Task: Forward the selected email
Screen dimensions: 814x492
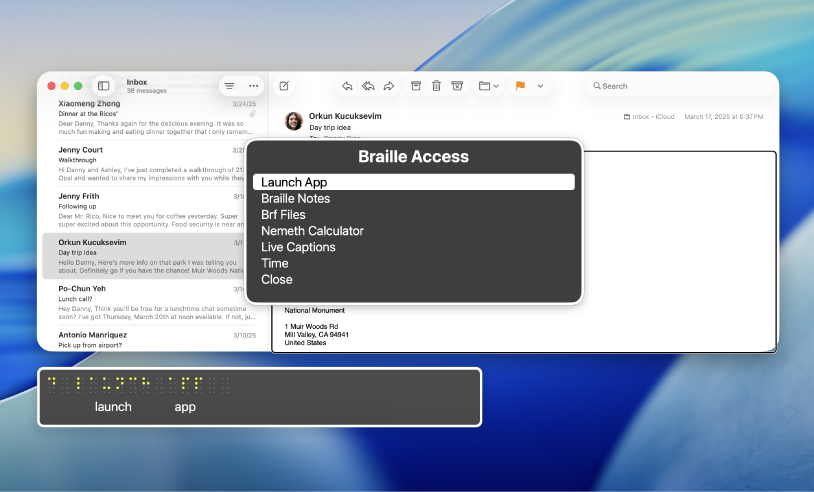Action: (x=389, y=86)
